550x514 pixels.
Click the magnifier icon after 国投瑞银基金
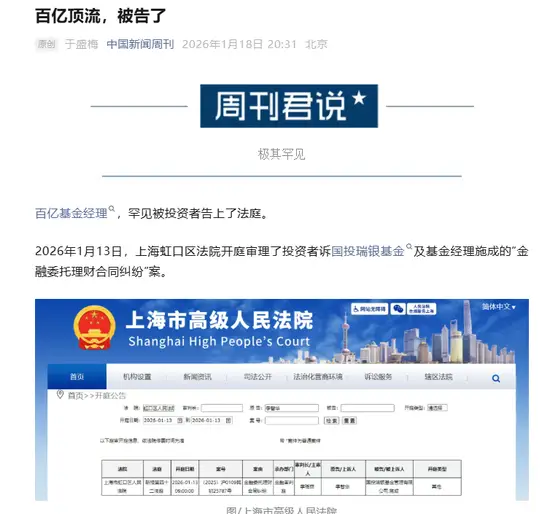[x=409, y=247]
